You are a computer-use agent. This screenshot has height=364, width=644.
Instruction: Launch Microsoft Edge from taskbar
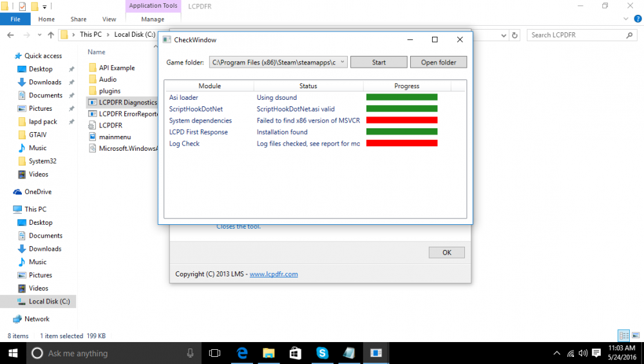click(x=242, y=353)
